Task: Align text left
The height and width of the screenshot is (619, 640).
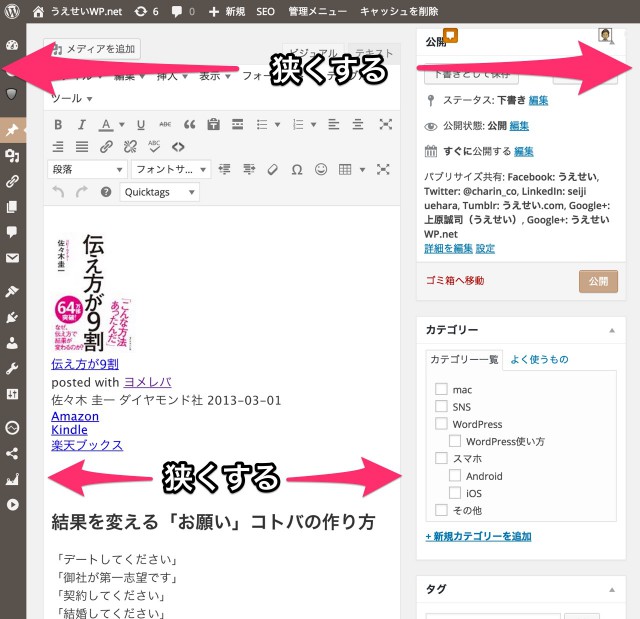Action: pyautogui.click(x=333, y=124)
